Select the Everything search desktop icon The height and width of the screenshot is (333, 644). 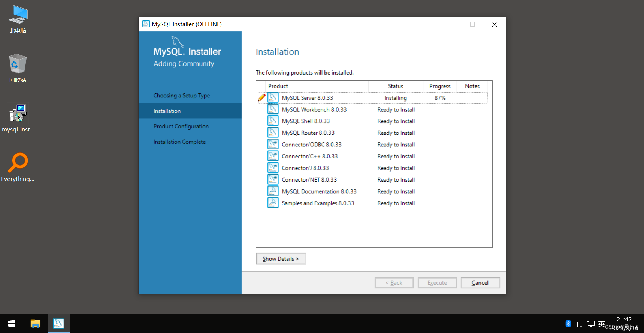(18, 167)
